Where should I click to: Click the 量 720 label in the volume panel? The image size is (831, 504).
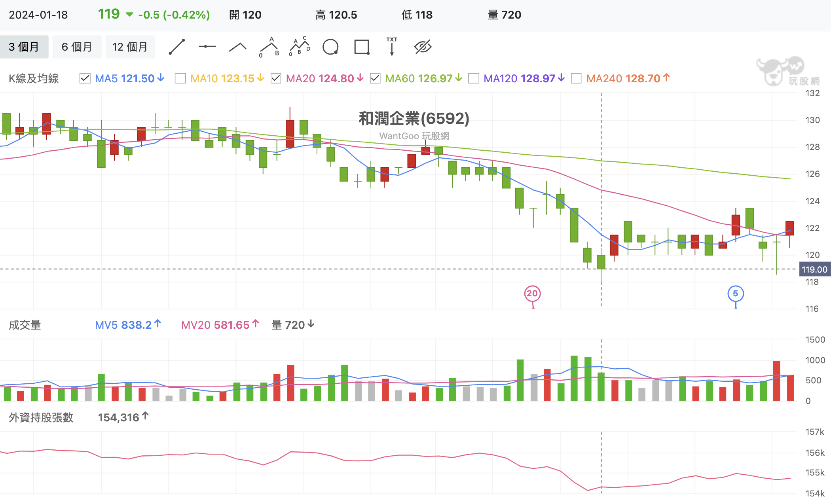click(x=293, y=325)
